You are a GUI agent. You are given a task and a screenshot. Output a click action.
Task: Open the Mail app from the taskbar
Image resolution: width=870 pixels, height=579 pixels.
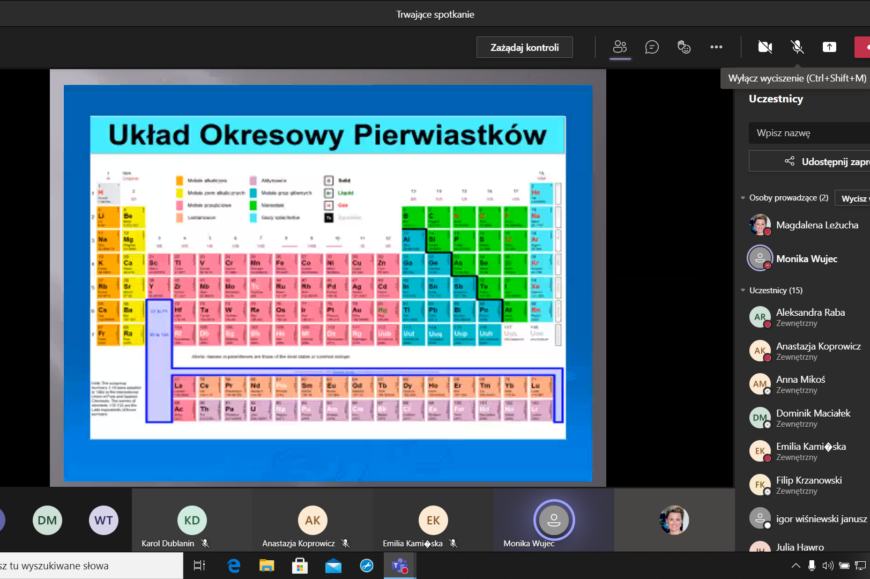tap(333, 566)
